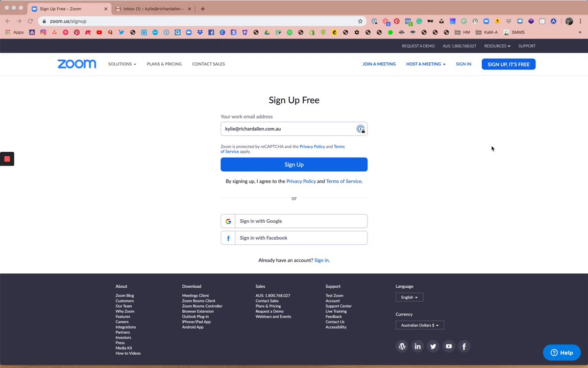Open the Facebook bookmark in bookmarks bar
Screen dimensions: 588x368
211,32
